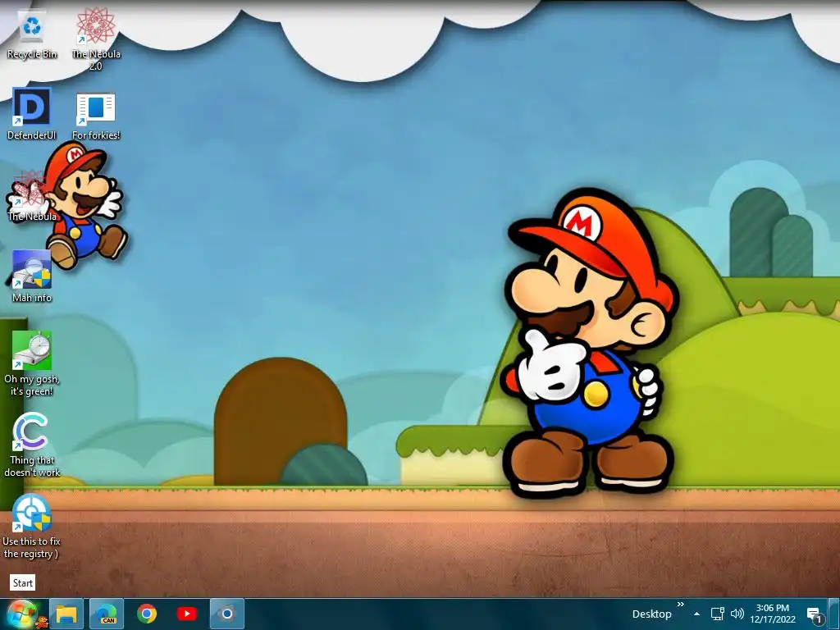This screenshot has width=840, height=630.
Task: Open the Desktop toolbar on the taskbar
Action: (x=651, y=614)
